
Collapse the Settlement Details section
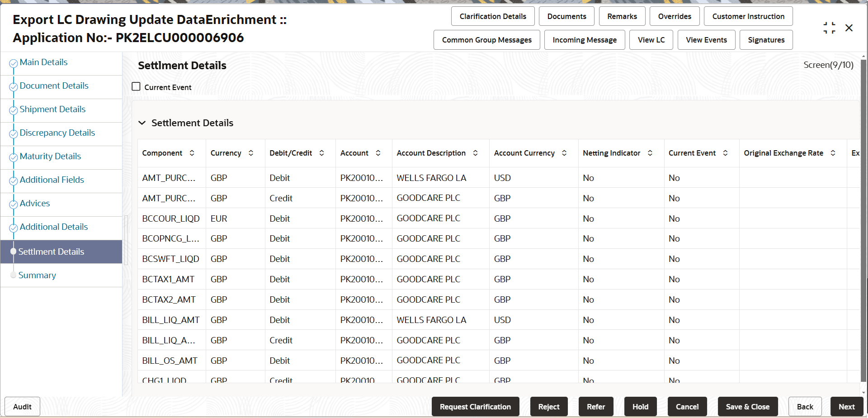(142, 123)
